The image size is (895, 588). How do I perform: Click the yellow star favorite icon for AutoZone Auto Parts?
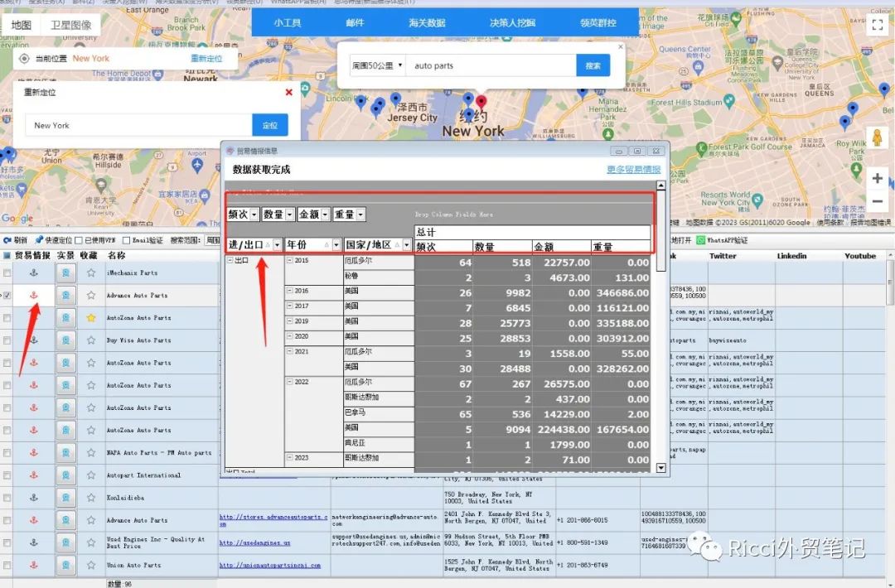coord(91,316)
